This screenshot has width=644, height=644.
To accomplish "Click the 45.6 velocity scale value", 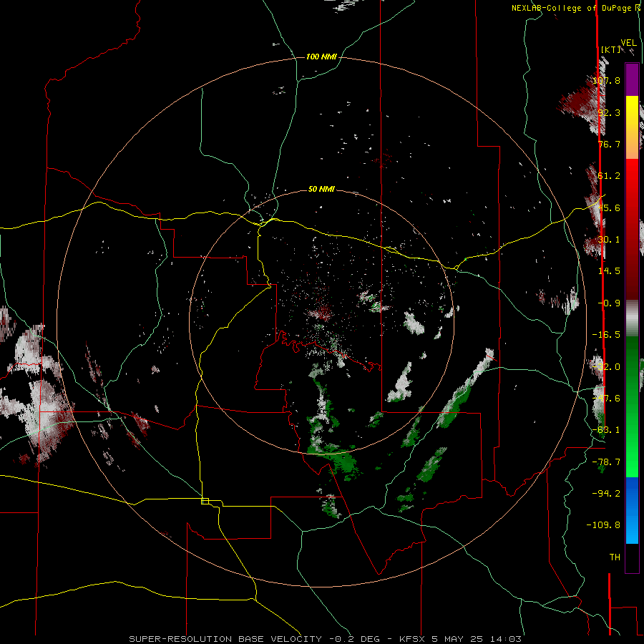I will [x=609, y=208].
